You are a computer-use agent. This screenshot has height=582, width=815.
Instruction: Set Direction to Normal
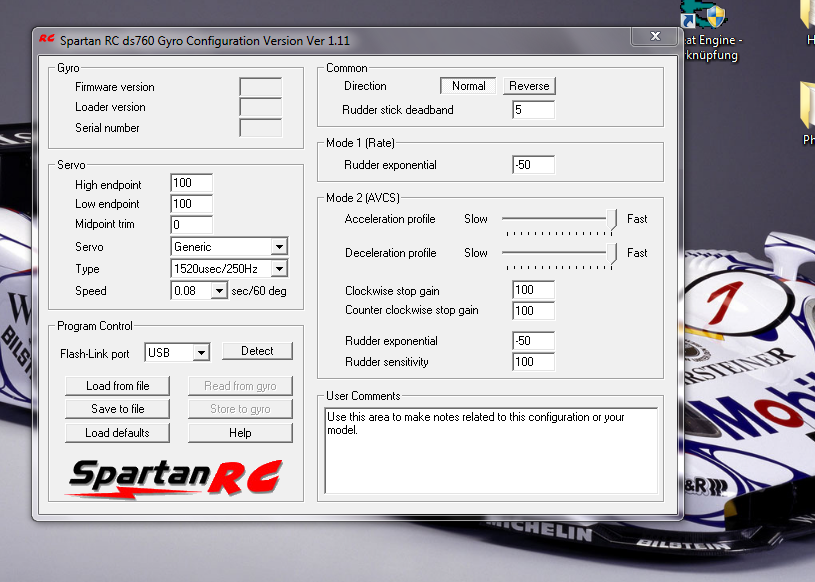coord(468,86)
